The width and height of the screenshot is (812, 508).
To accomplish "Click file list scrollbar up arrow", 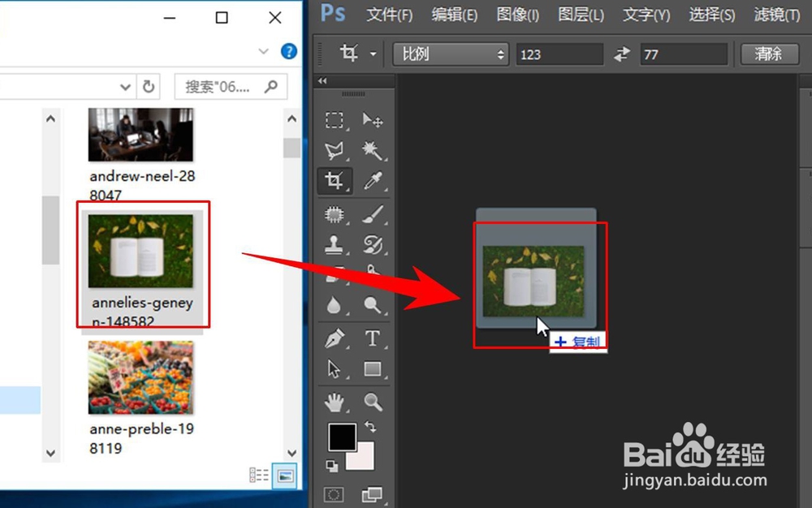I will point(292,119).
